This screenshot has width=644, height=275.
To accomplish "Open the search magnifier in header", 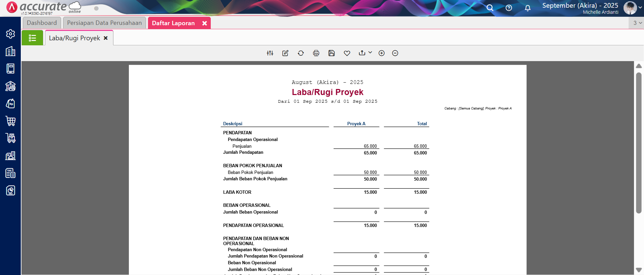I will coord(490,8).
